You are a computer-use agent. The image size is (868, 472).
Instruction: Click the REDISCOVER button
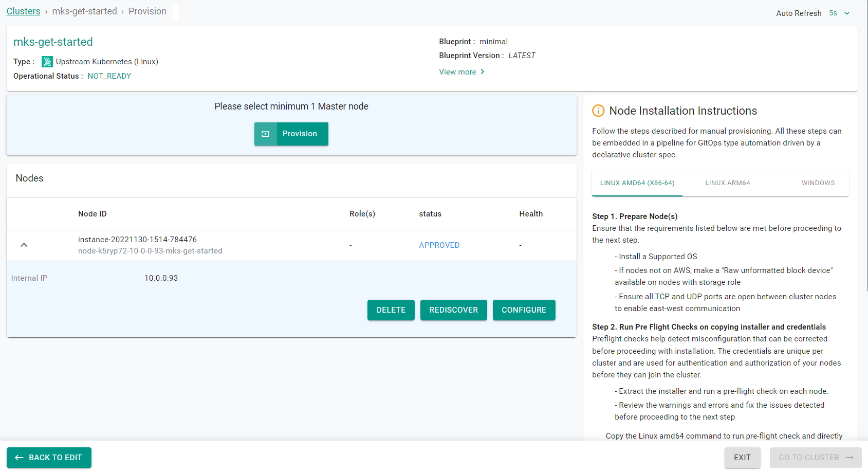point(454,310)
